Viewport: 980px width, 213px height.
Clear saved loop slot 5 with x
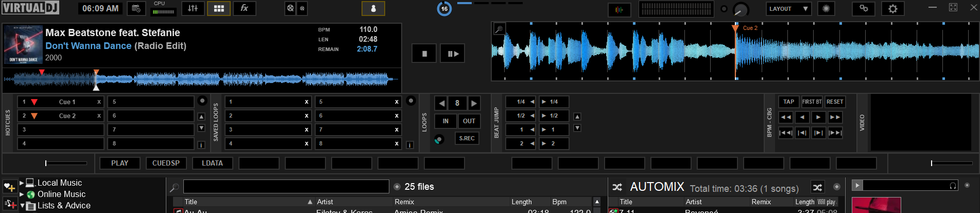click(x=397, y=102)
